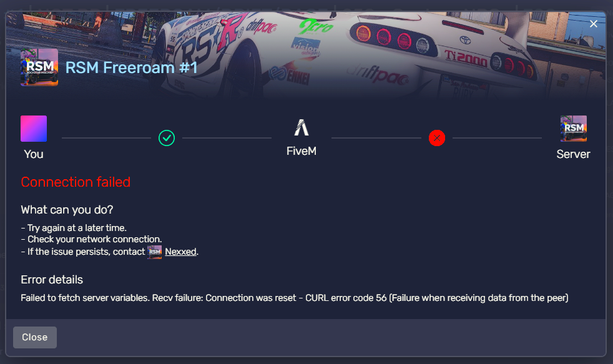Open the RSM Freeroam #1 server title

131,67
